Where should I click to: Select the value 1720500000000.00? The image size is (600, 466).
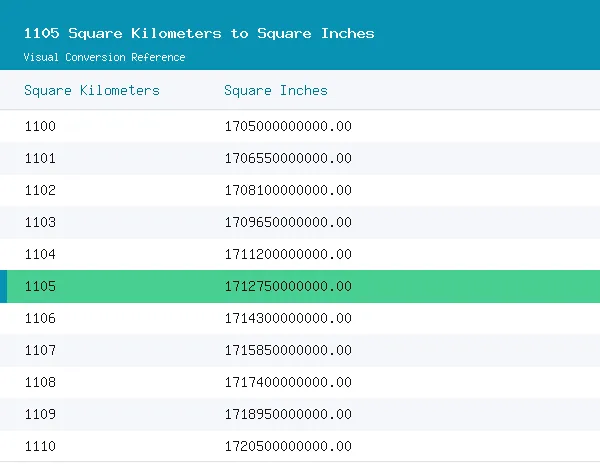288,446
